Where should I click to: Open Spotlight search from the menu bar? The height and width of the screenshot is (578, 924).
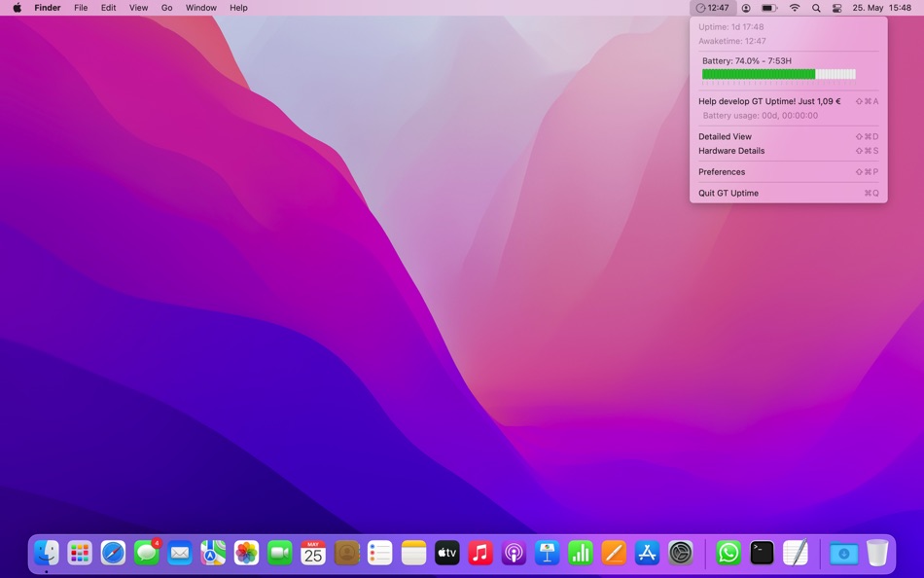click(x=816, y=8)
